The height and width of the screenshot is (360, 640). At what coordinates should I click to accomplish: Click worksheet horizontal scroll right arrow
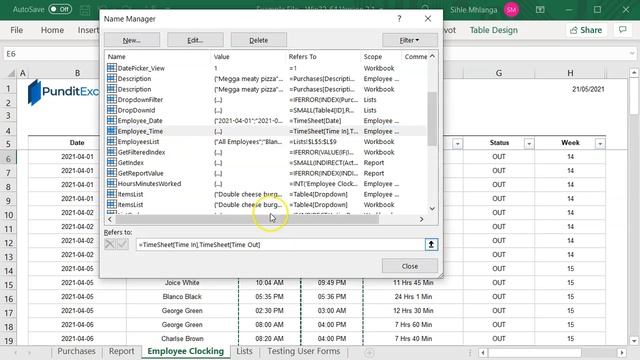[622, 352]
